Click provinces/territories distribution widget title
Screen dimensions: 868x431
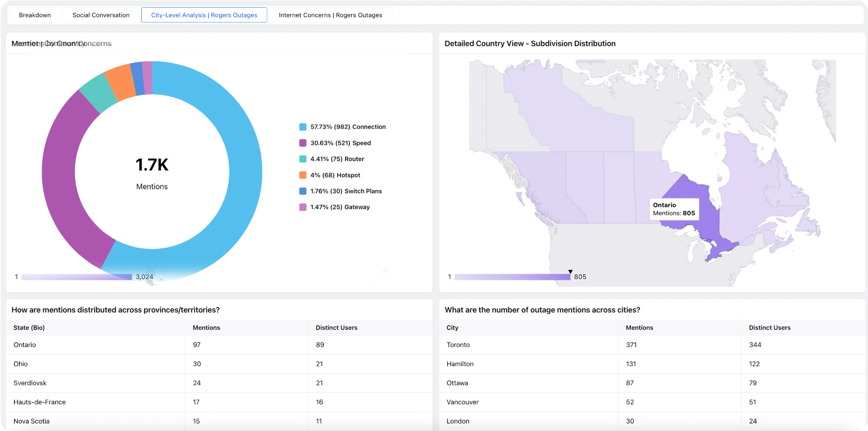point(116,310)
